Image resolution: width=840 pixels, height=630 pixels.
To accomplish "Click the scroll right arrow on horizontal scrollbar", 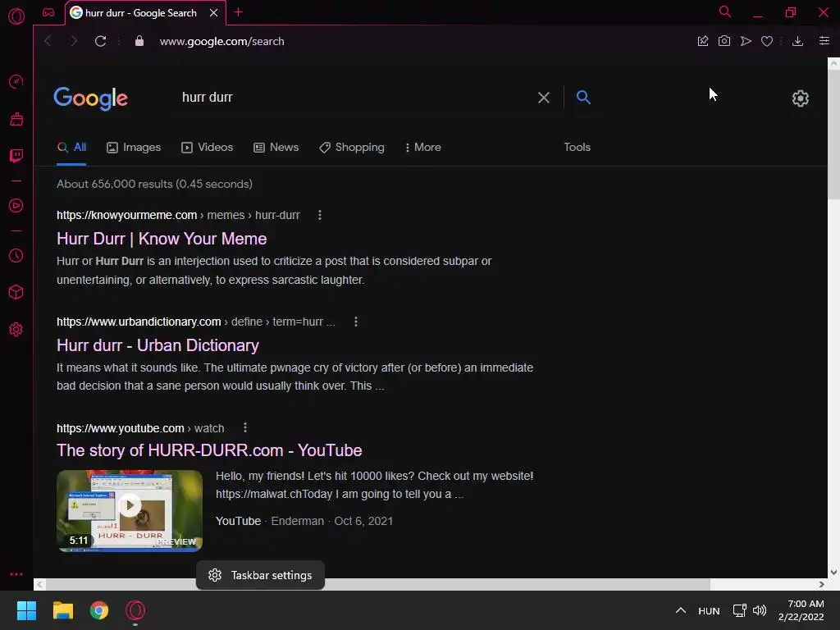I will pyautogui.click(x=821, y=584).
